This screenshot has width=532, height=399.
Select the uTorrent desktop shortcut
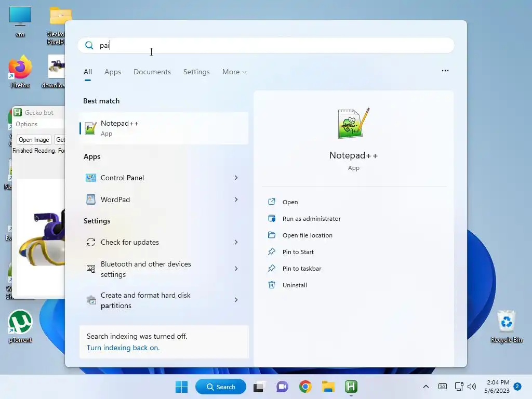coord(20,326)
